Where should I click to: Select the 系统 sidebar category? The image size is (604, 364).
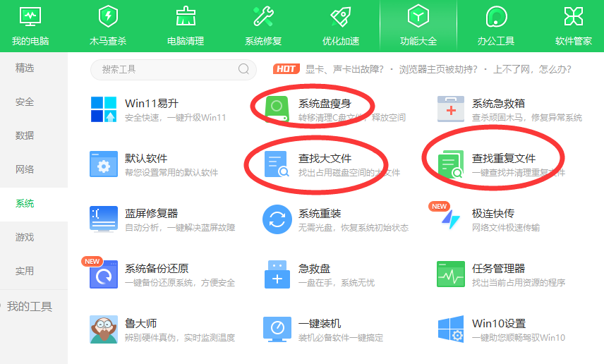pyautogui.click(x=25, y=203)
